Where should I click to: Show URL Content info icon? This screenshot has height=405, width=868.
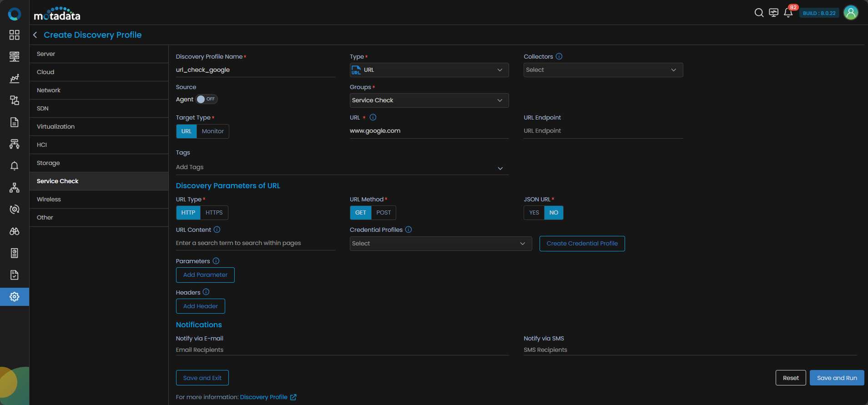(x=217, y=230)
